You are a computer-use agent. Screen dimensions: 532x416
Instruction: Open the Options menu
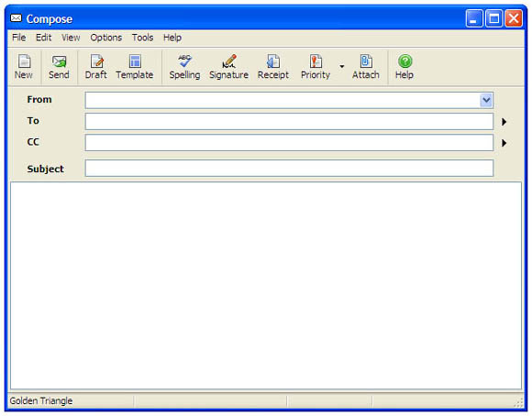coord(105,38)
